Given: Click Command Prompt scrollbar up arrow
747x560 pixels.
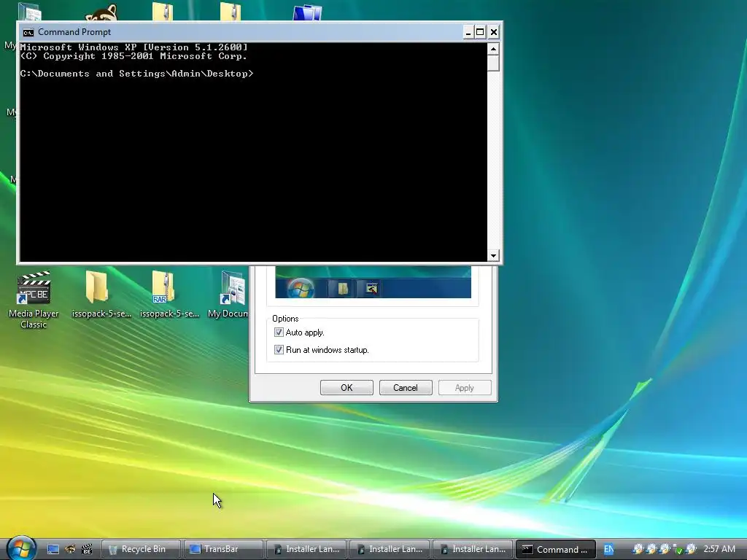Looking at the screenshot, I should 493,49.
